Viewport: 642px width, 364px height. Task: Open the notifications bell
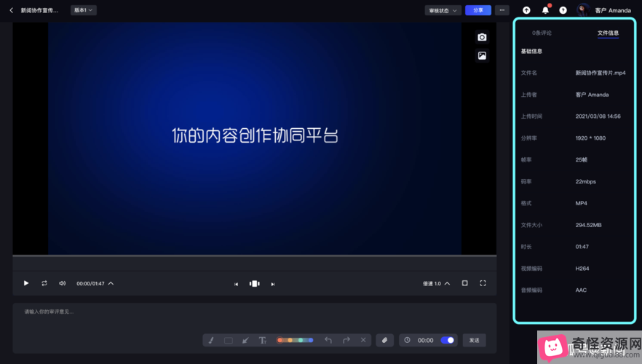pyautogui.click(x=545, y=10)
